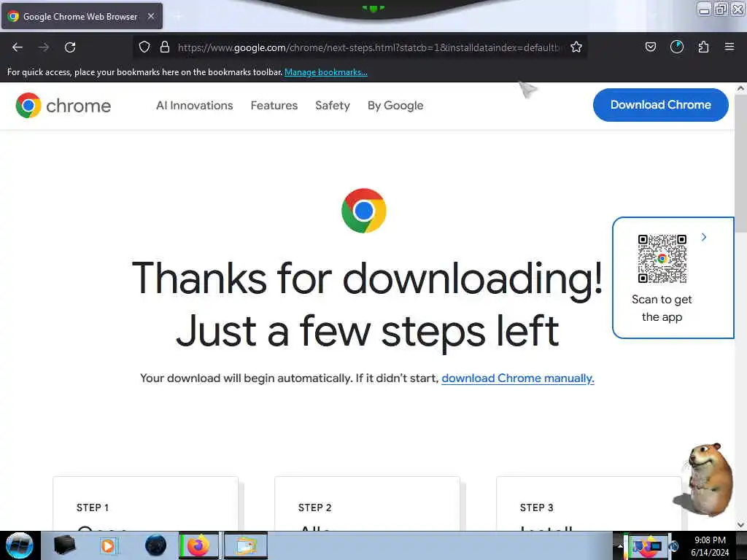This screenshot has height=560, width=747.
Task: Open tracking protection shield icon
Action: pyautogui.click(x=144, y=47)
